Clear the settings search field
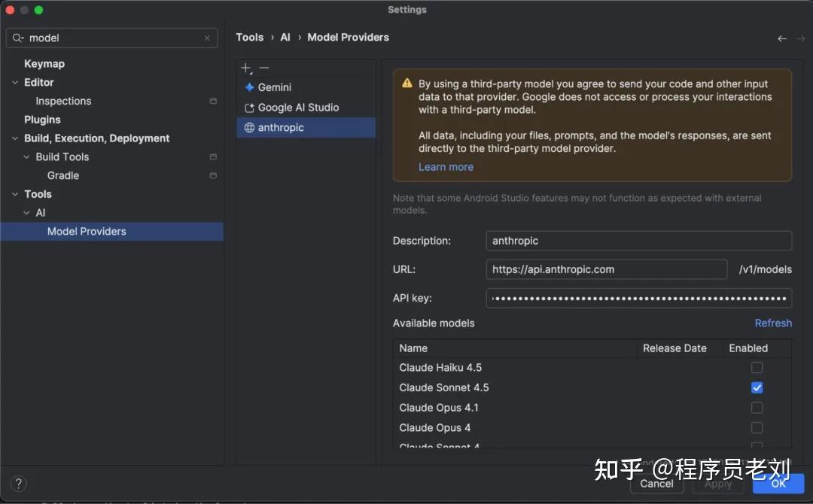813x504 pixels. 207,38
